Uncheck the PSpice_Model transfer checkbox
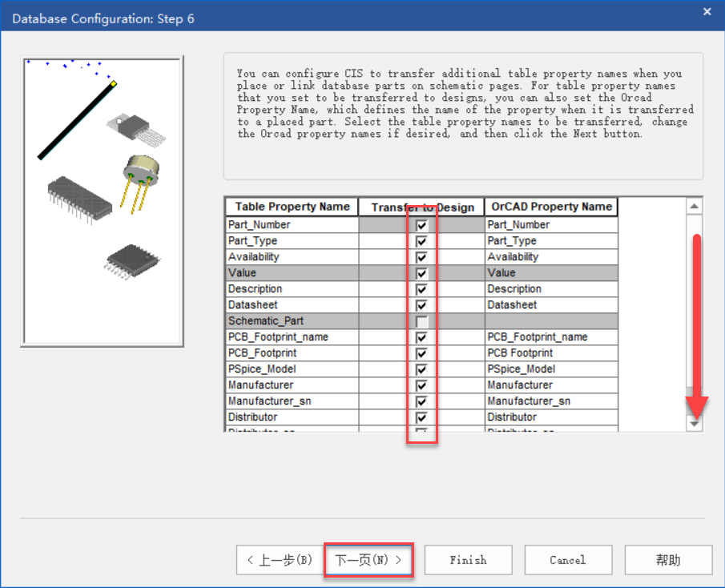This screenshot has height=588, width=725. 421,369
